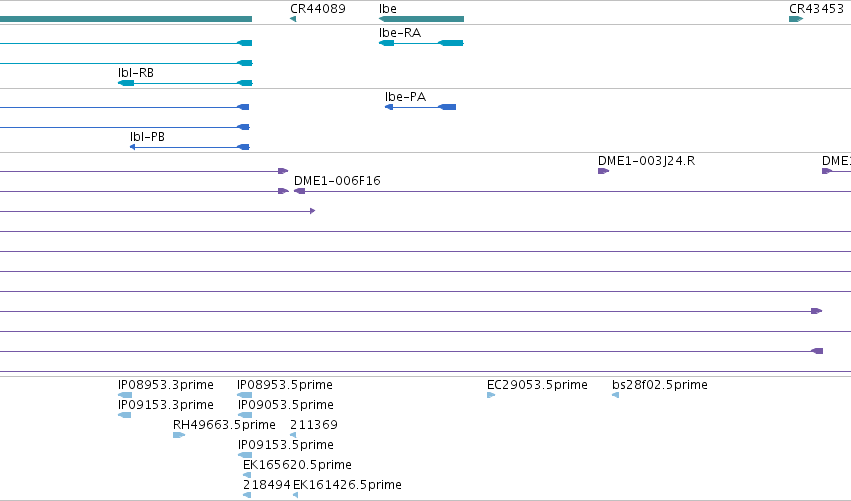Click the IP08953.3prime EST glyph
This screenshot has height=501, width=851.
(x=125, y=395)
